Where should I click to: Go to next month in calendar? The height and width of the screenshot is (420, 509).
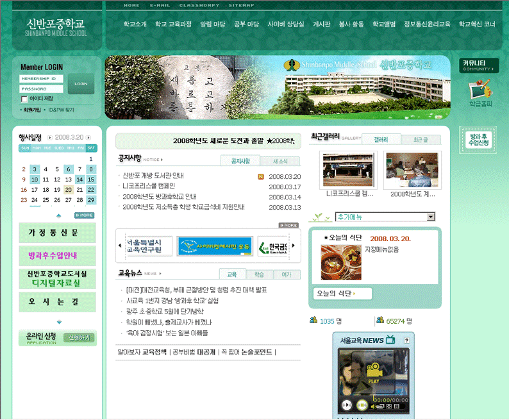[88, 138]
